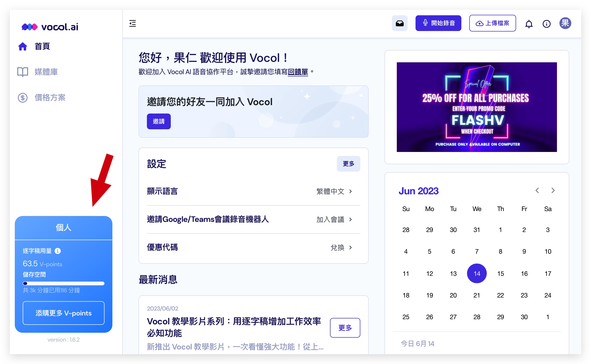This screenshot has height=364, width=591.
Task: Click the 邀請 invite button
Action: pyautogui.click(x=159, y=121)
